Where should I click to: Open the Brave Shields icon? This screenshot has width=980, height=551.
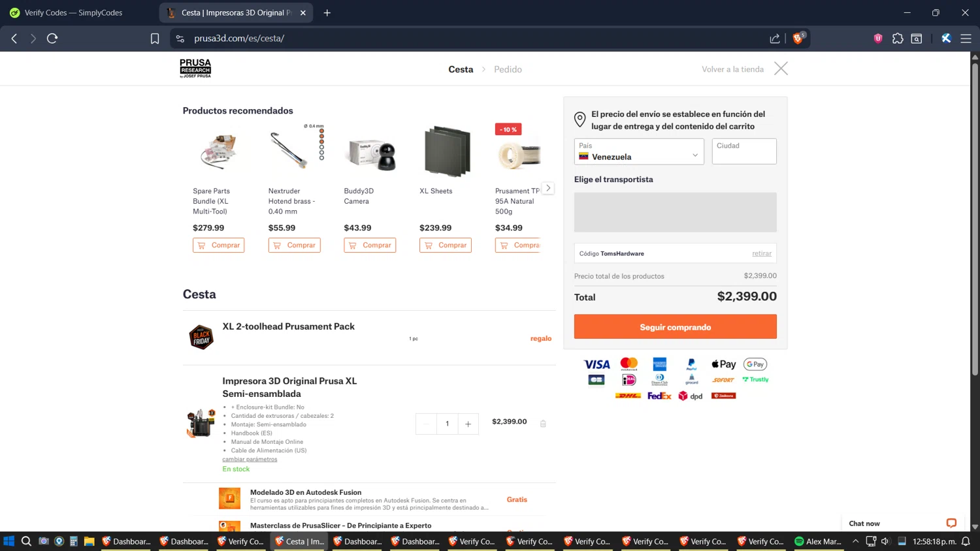[x=798, y=38]
